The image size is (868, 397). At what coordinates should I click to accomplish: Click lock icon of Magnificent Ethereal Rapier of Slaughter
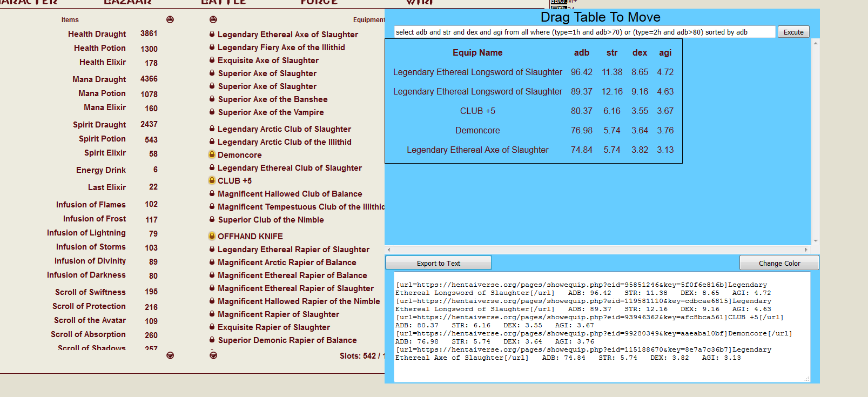[212, 288]
